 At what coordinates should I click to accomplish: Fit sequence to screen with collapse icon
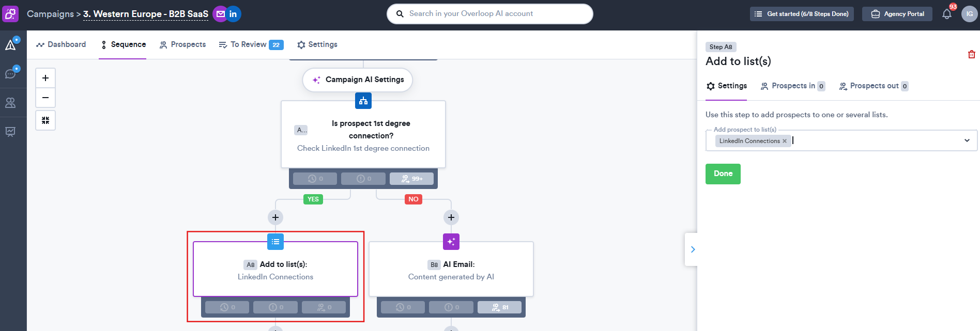[45, 120]
